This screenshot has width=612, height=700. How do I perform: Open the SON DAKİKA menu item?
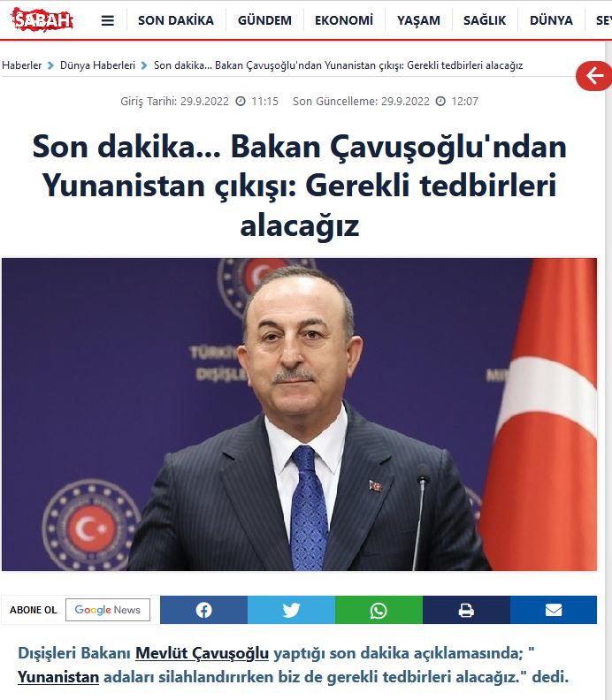pos(176,20)
